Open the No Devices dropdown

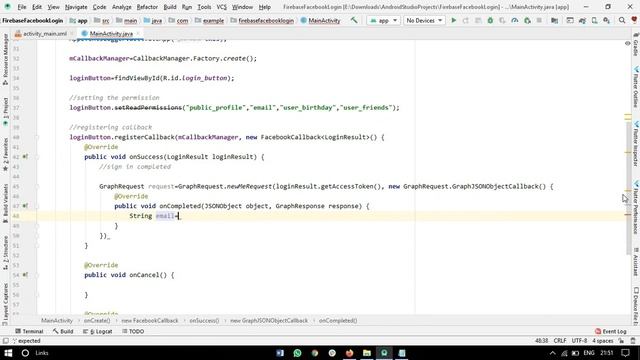(424, 20)
